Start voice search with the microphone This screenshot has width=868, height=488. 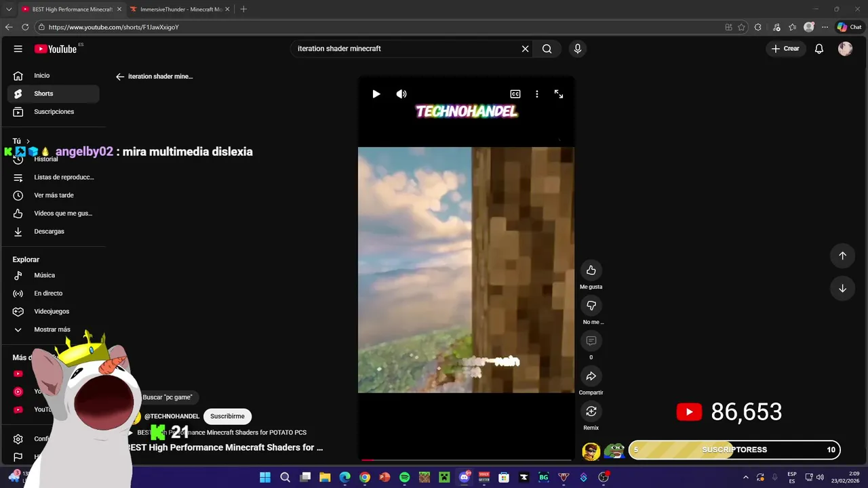tap(578, 49)
